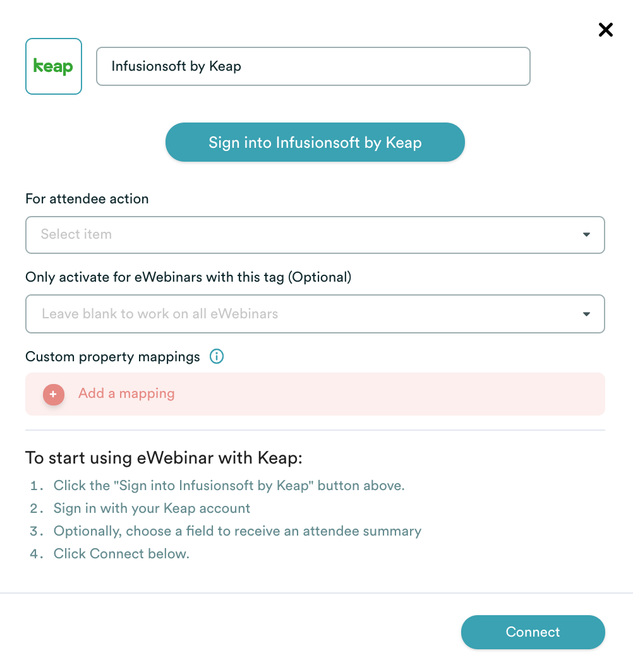Click the "Click Connect below" instruction step
The width and height of the screenshot is (633, 672).
point(121,554)
